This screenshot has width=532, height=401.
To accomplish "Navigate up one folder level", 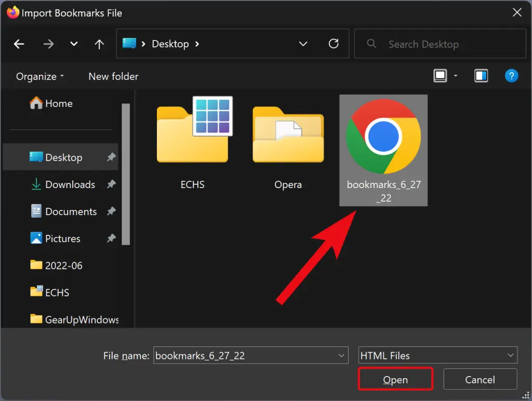I will tap(99, 44).
